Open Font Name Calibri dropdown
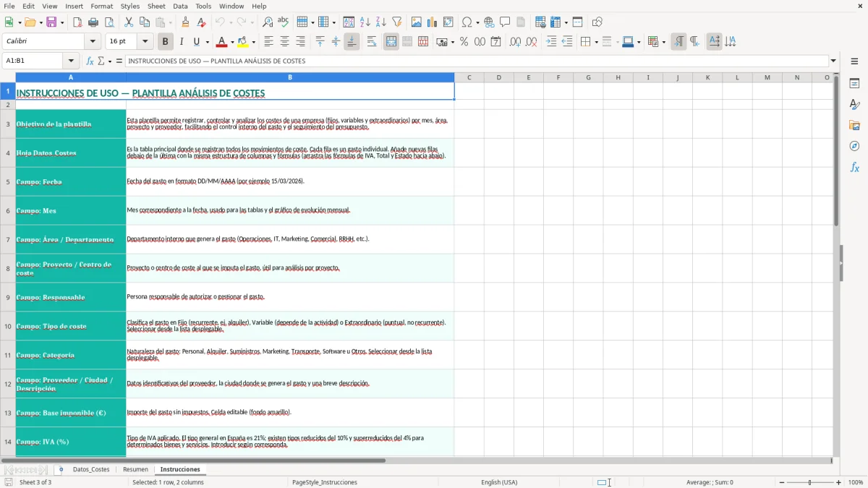The height and width of the screenshot is (488, 868). (93, 42)
